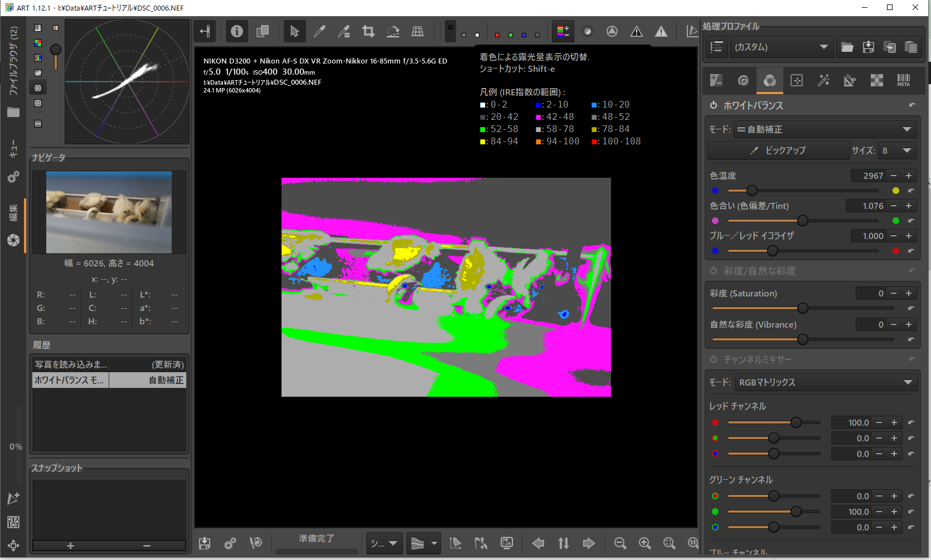The height and width of the screenshot is (560, 931).
Task: Open the special effects wand tab
Action: click(x=823, y=80)
